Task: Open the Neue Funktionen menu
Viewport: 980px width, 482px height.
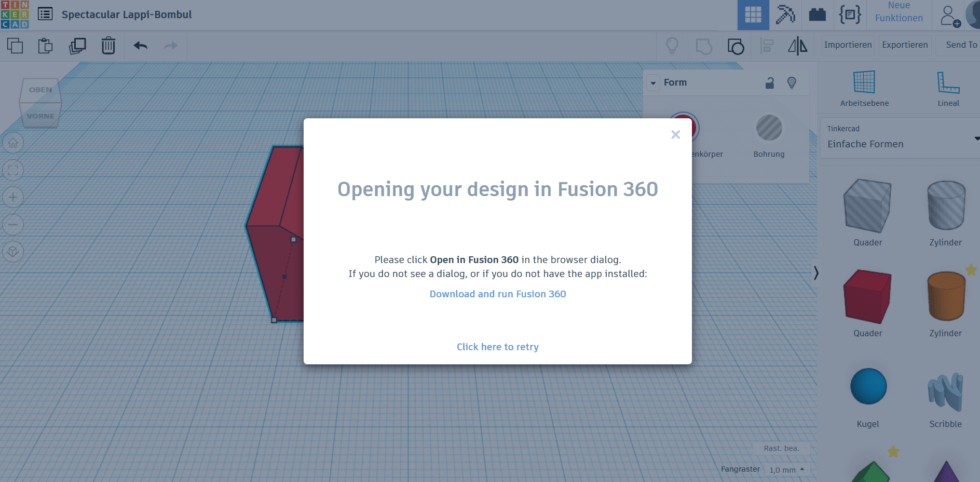Action: [899, 12]
